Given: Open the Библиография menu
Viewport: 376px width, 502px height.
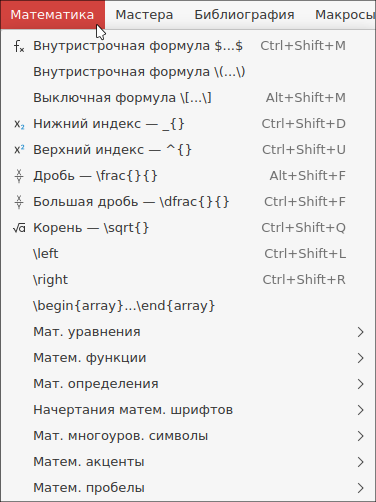Looking at the screenshot, I should (244, 15).
